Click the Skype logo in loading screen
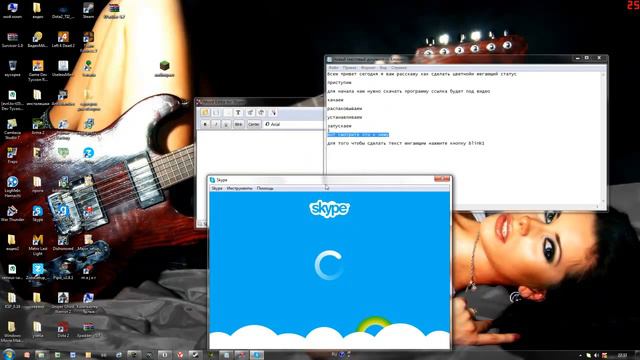This screenshot has width=640, height=360. 329,209
